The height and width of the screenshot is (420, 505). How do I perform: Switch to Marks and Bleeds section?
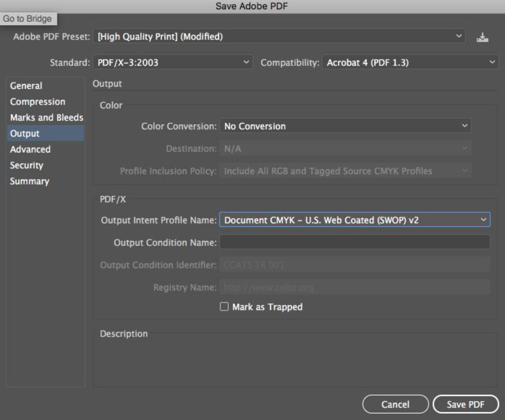(45, 117)
